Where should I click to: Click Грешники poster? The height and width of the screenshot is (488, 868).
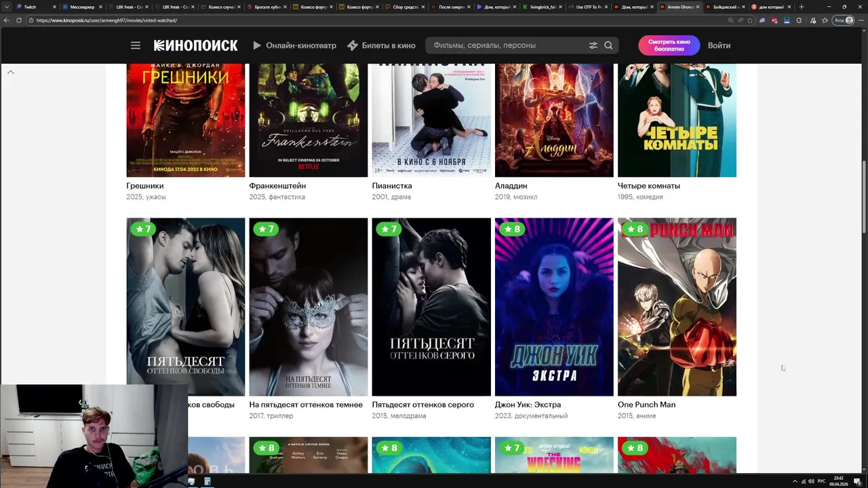point(185,120)
